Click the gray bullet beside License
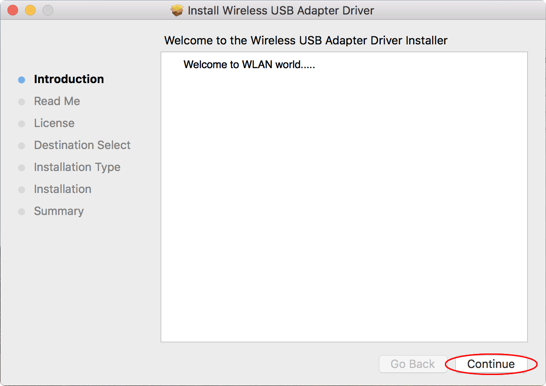546x386 pixels. tap(22, 124)
